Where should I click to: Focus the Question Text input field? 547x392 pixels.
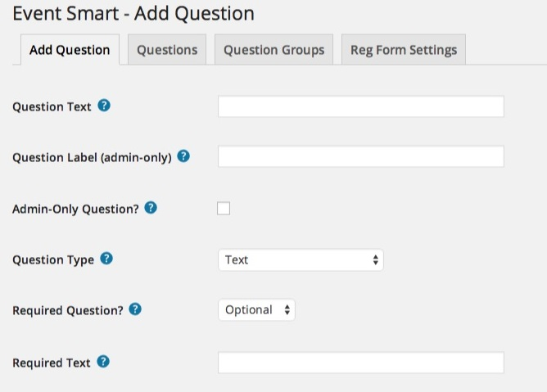click(x=360, y=107)
